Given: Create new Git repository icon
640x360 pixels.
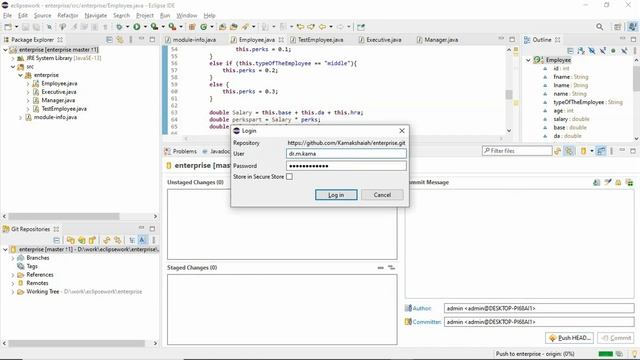Looking at the screenshot, I should [92, 240].
